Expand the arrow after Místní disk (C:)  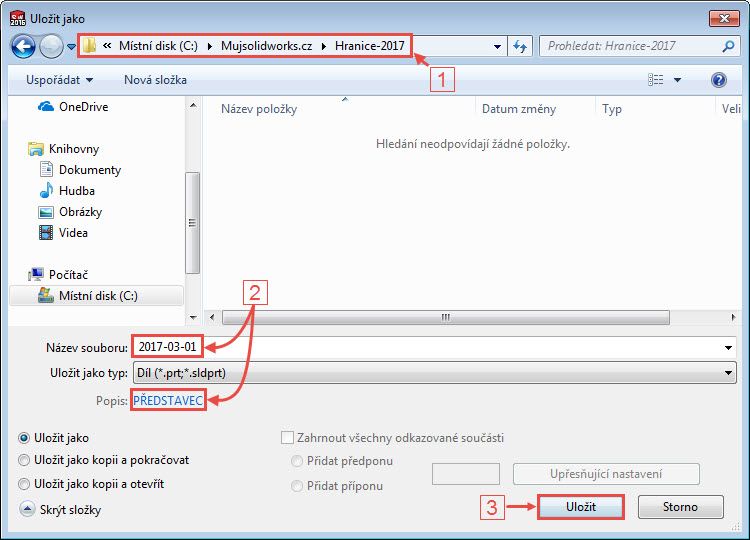pyautogui.click(x=210, y=46)
